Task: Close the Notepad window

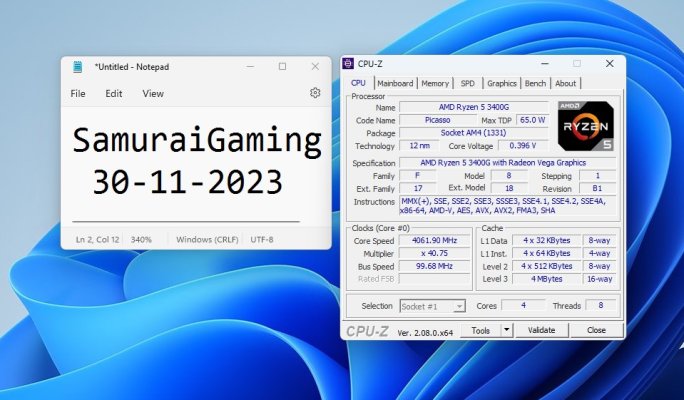Action: [x=315, y=67]
